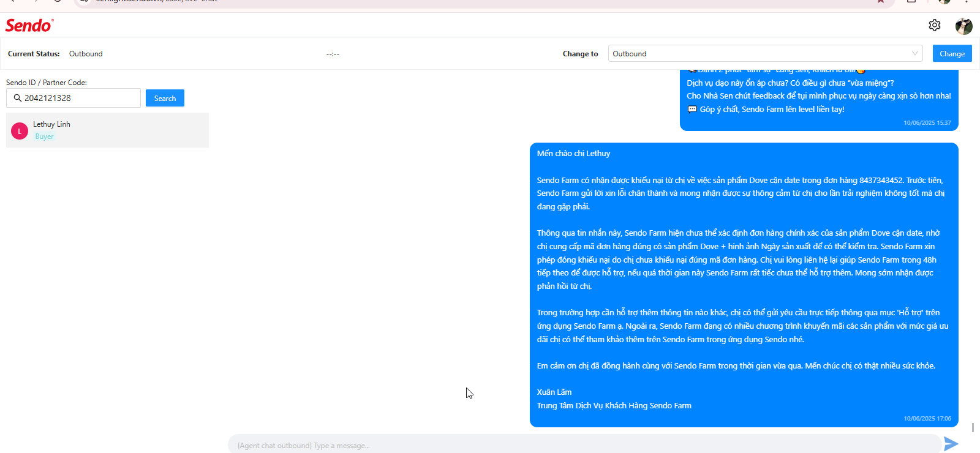980x453 pixels.
Task: Open the settings gear icon
Action: tap(935, 25)
